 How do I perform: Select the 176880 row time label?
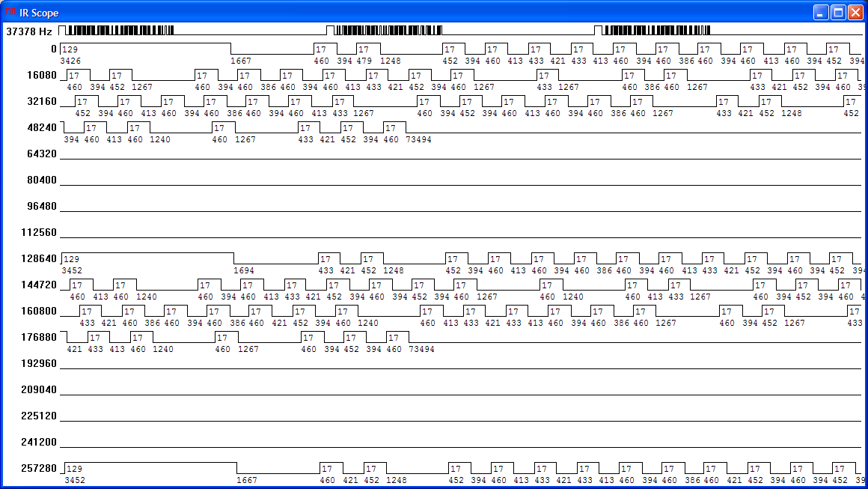point(39,337)
